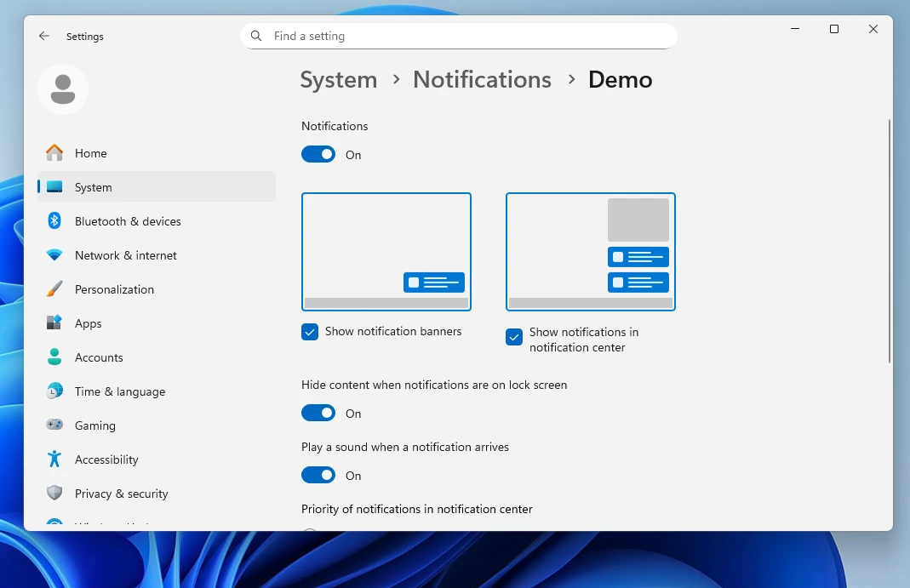Viewport: 910px width, 588px height.
Task: Uncheck Show notification banners
Action: coord(310,332)
